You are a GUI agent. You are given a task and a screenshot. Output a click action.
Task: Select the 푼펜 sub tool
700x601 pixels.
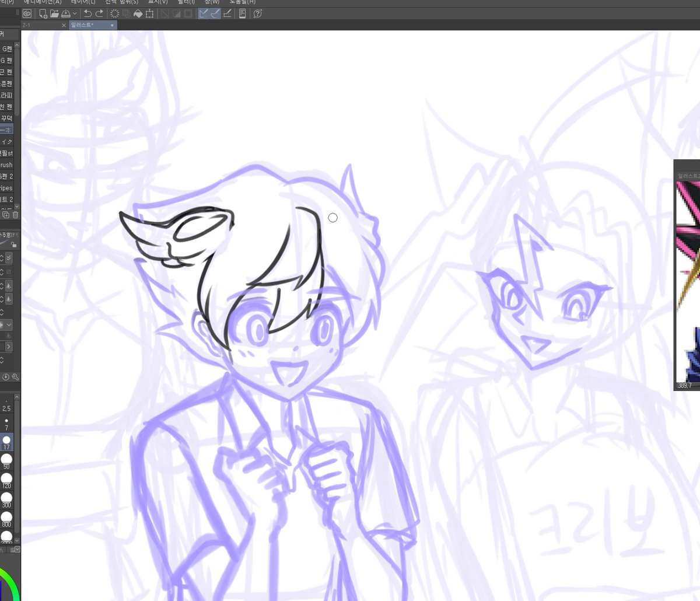(6, 83)
